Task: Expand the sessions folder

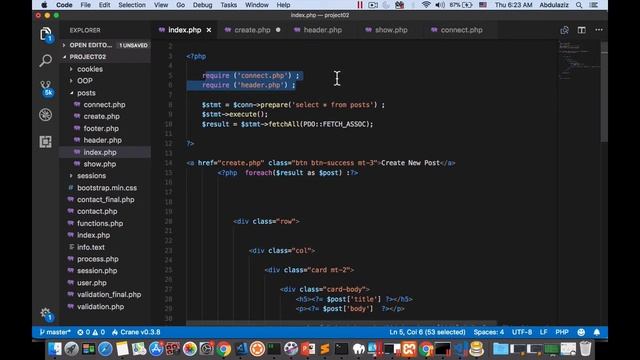Action: coord(91,176)
